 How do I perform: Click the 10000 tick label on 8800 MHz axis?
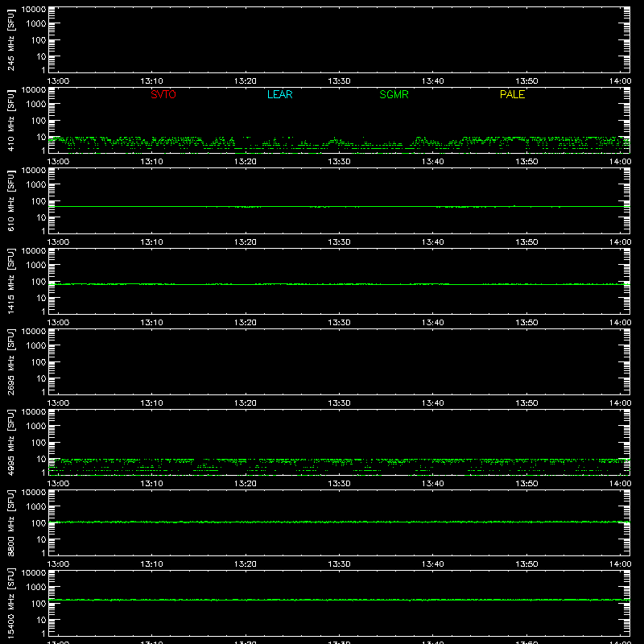click(x=34, y=493)
